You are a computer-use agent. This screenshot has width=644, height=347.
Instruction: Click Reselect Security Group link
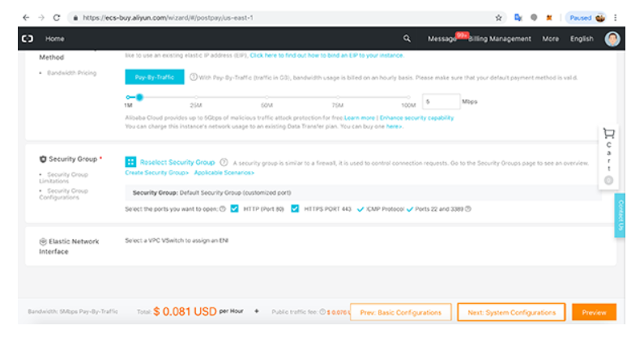177,162
